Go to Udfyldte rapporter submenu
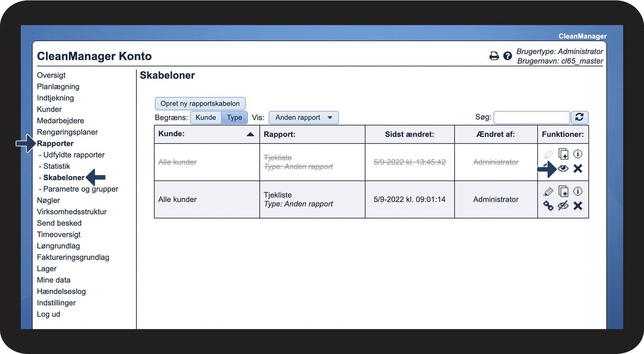The height and width of the screenshot is (354, 644). tap(74, 155)
